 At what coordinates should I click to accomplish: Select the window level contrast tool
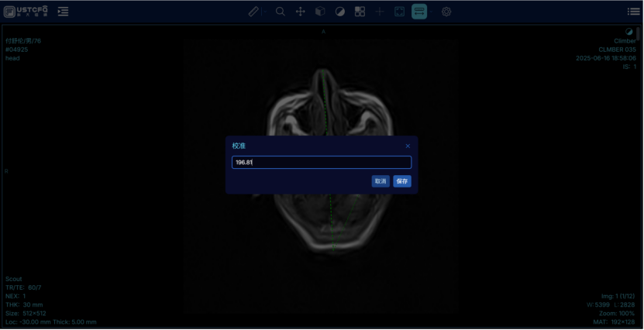pos(340,12)
